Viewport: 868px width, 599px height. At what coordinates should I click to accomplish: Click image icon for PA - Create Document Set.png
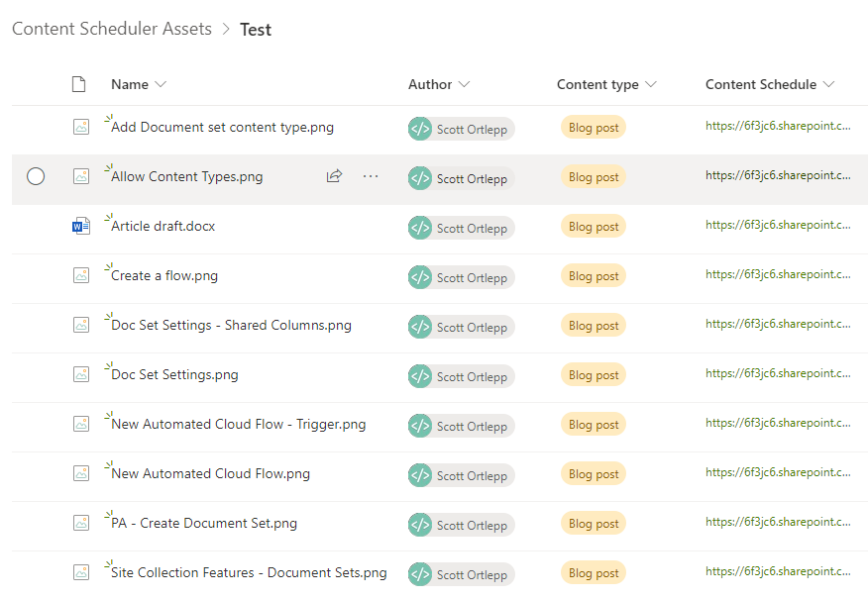[x=81, y=523]
